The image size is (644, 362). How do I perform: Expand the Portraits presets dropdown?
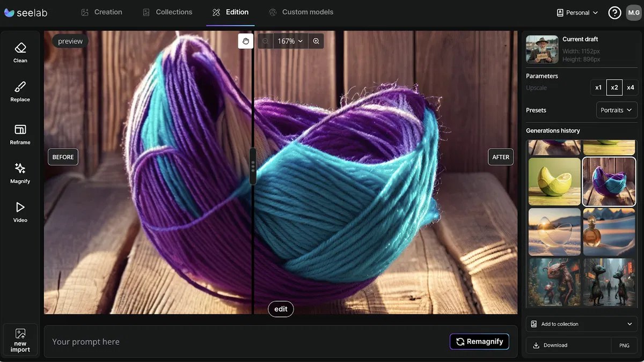(x=617, y=110)
